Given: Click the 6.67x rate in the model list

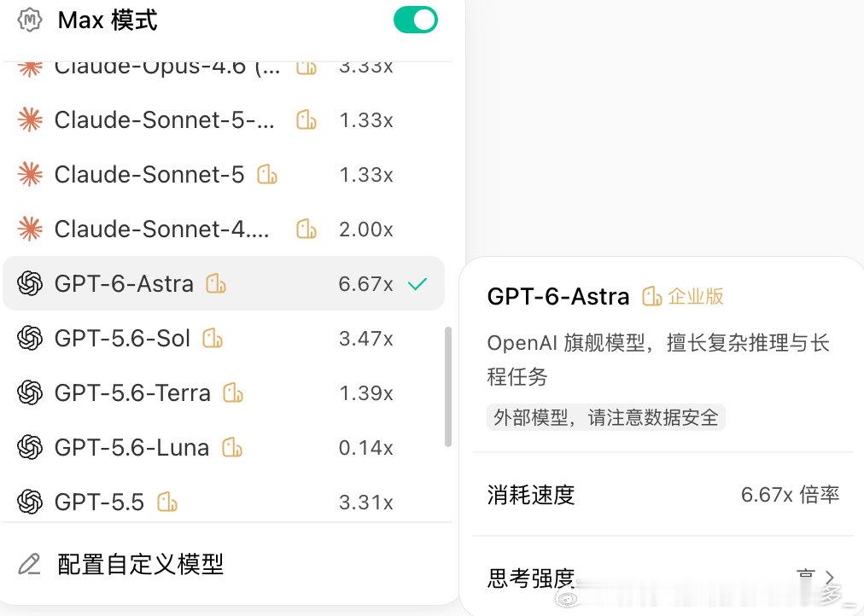Looking at the screenshot, I should click(366, 284).
